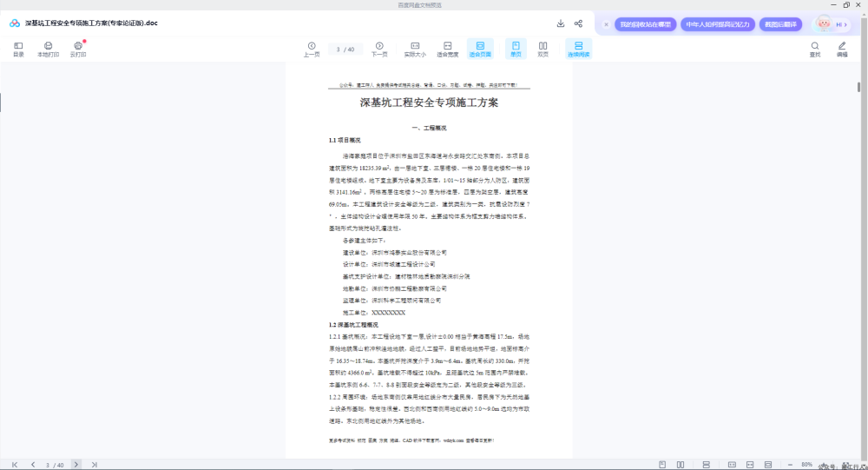Viewport: 868px width, 470px height.
Task: Zoom out with the minus button
Action: tap(790, 465)
